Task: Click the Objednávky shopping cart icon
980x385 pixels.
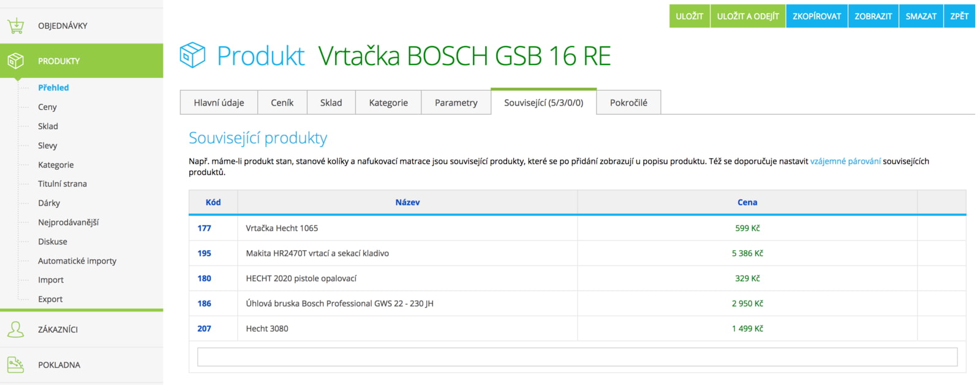Action: [x=16, y=26]
